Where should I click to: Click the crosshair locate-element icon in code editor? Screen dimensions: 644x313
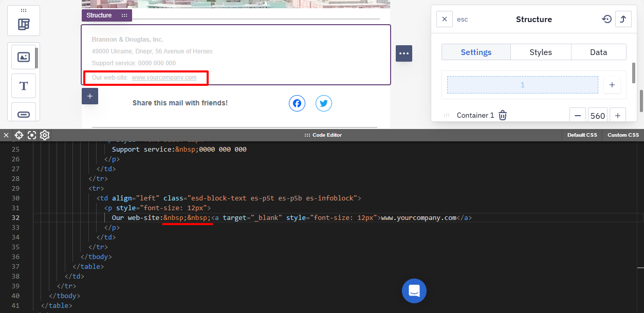(19, 135)
